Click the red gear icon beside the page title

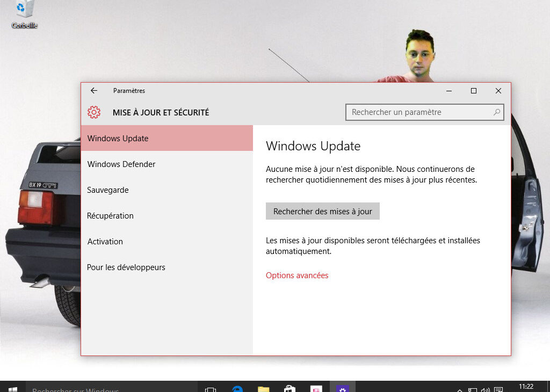coord(94,112)
